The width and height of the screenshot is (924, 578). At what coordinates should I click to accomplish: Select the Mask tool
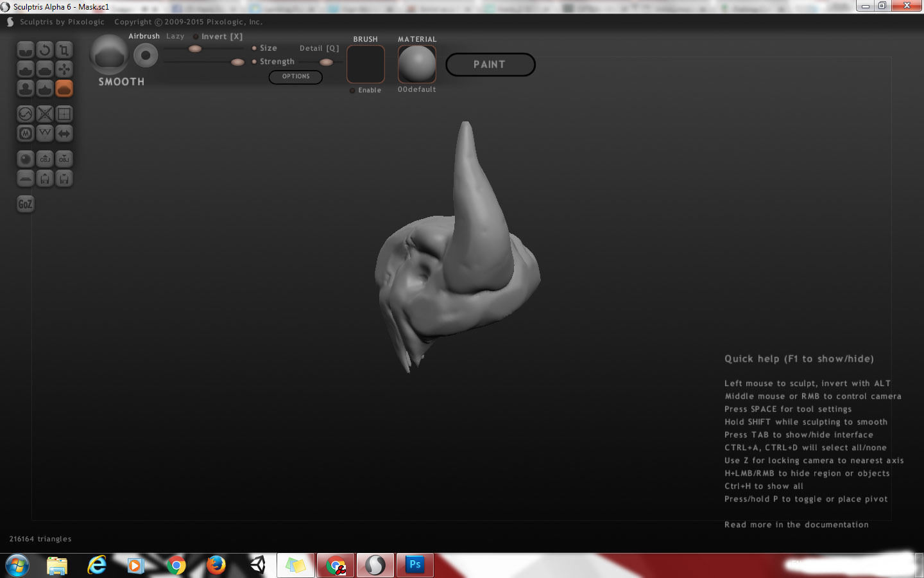click(x=26, y=133)
